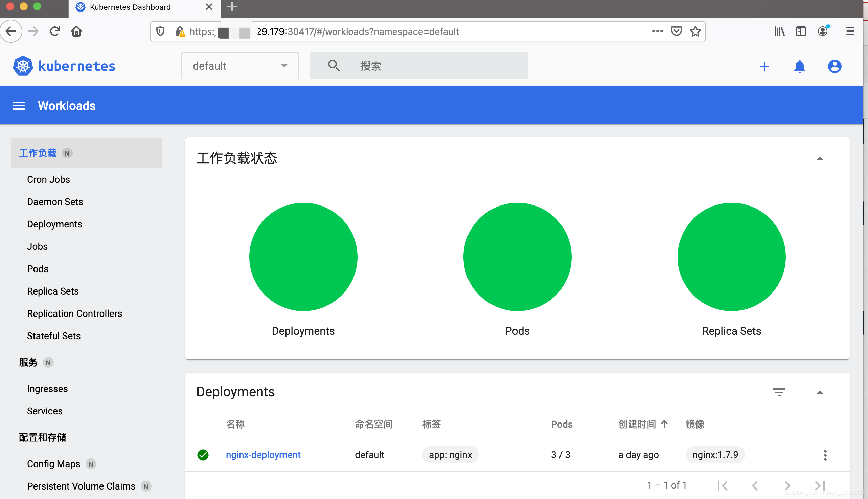The height and width of the screenshot is (499, 868).
Task: Click the green Pods status circle
Action: pos(517,257)
